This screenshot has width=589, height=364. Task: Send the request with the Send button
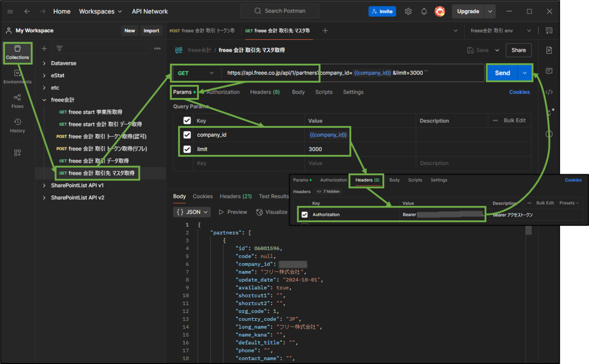[502, 73]
